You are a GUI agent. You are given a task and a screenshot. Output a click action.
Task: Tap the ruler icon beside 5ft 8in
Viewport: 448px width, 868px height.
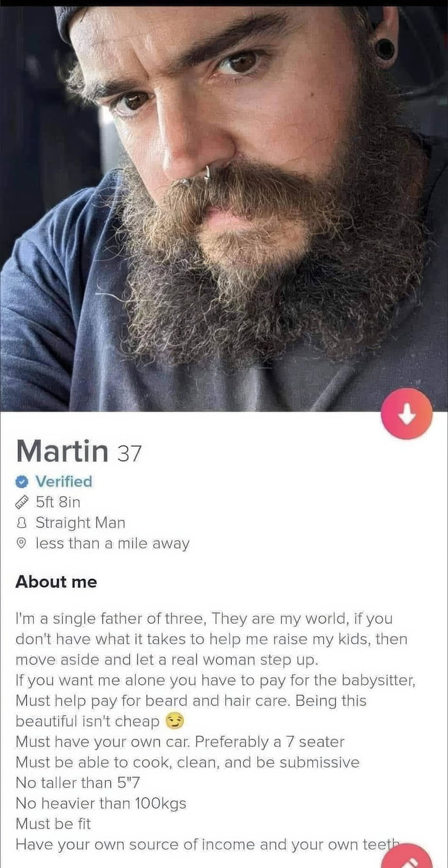(x=22, y=502)
